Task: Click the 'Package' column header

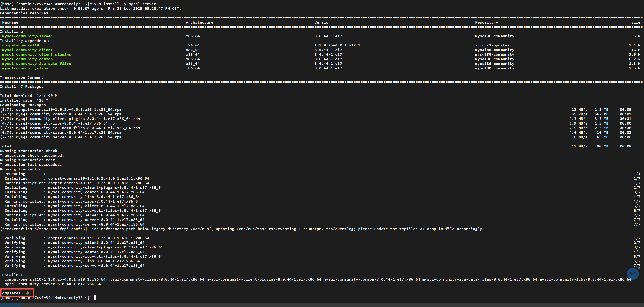Action: [10, 22]
